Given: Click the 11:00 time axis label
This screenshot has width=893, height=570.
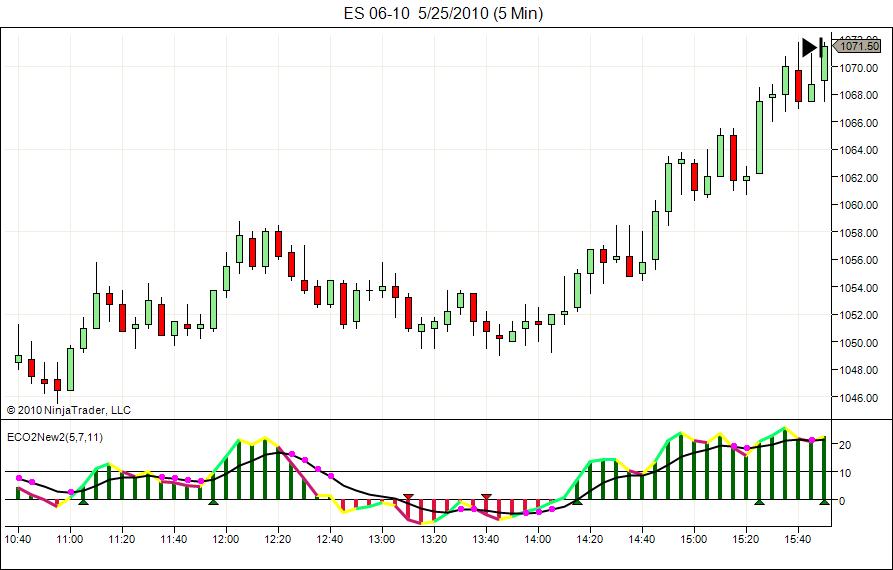Looking at the screenshot, I should (70, 539).
